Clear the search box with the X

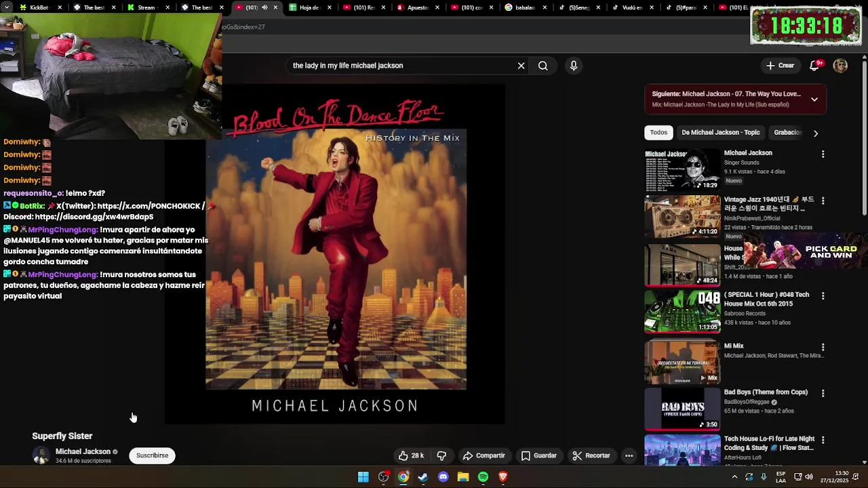tap(521, 66)
